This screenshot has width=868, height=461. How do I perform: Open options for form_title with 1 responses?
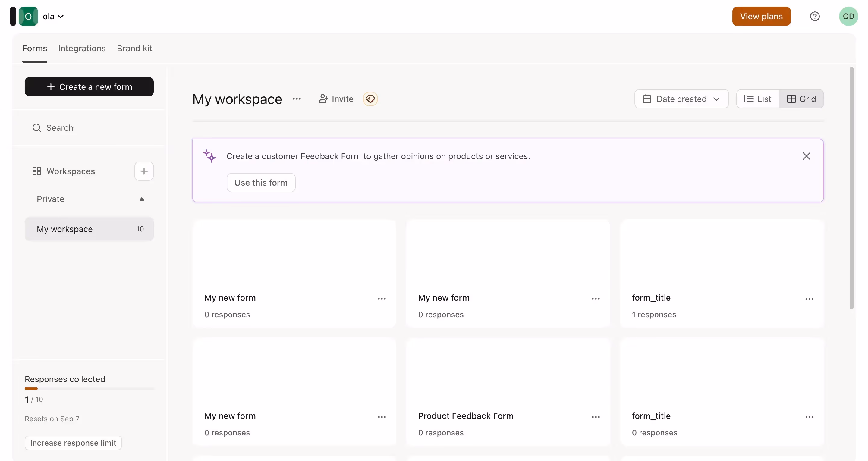point(809,299)
